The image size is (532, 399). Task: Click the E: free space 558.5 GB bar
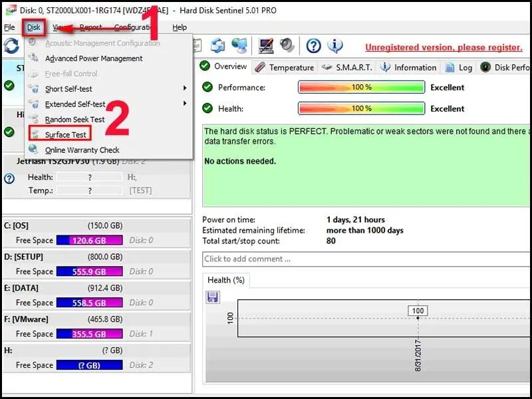(x=90, y=303)
